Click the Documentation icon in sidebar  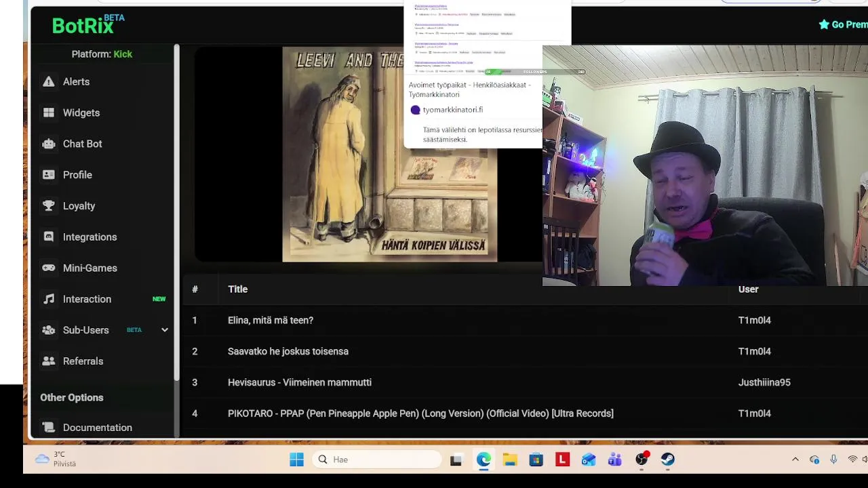[49, 428]
